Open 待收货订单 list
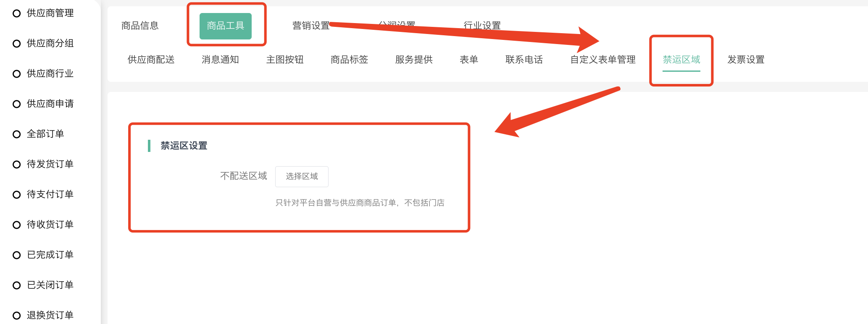Viewport: 868px width, 324px height. point(50,225)
